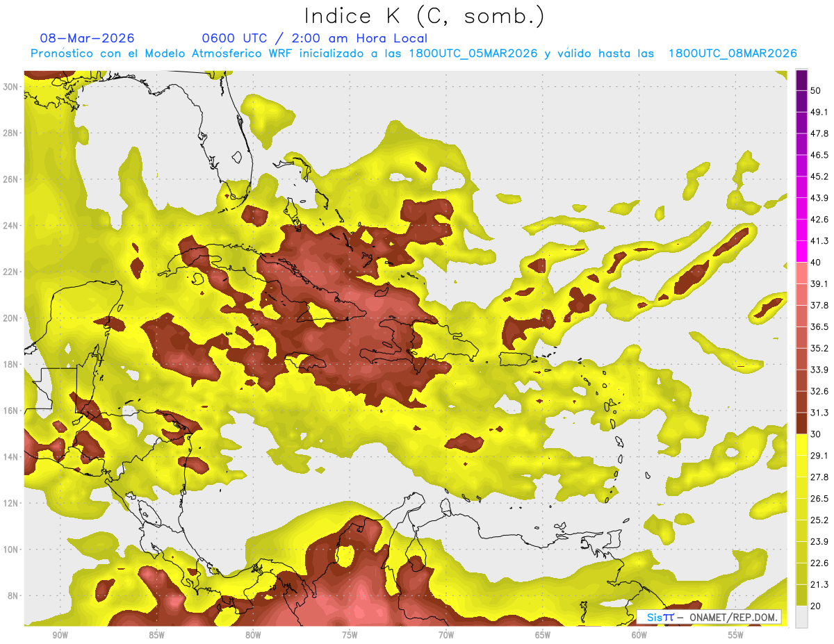The height and width of the screenshot is (644, 834).
Task: Click the colorbar value '40'
Action: [x=815, y=262]
